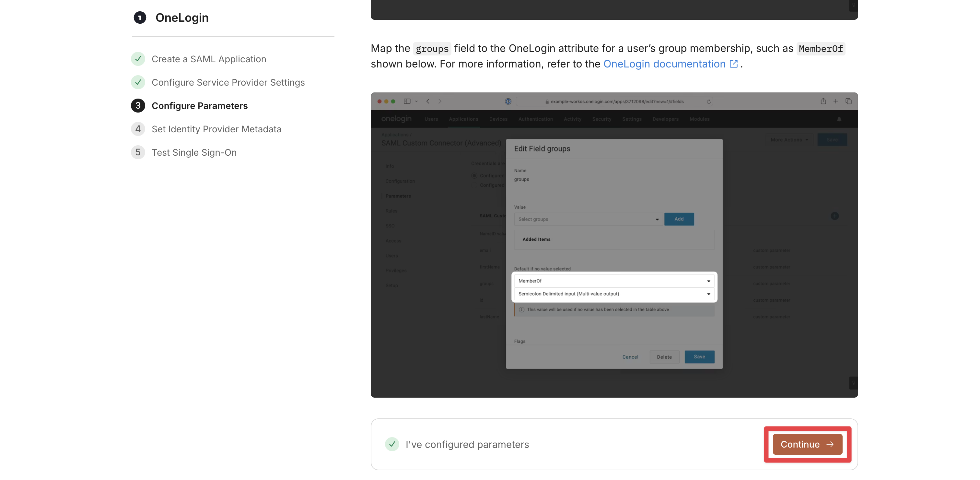Click the browser back arrow icon
Screen dimensions: 980x480
click(428, 101)
